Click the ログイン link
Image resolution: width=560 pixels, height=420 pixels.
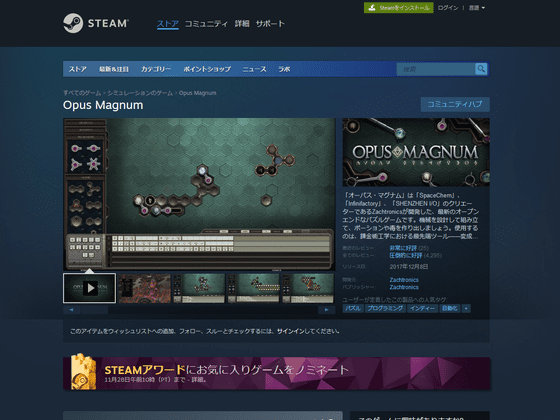448,8
